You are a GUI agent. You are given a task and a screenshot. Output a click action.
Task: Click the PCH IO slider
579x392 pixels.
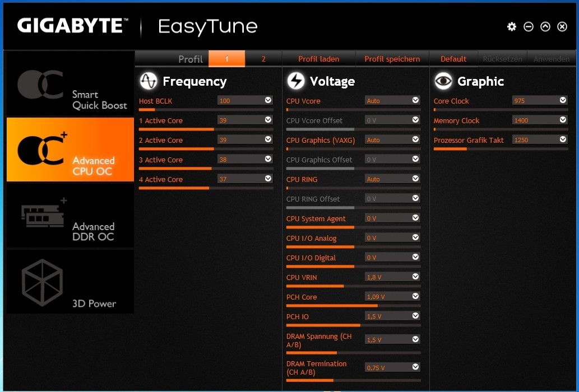pos(353,325)
